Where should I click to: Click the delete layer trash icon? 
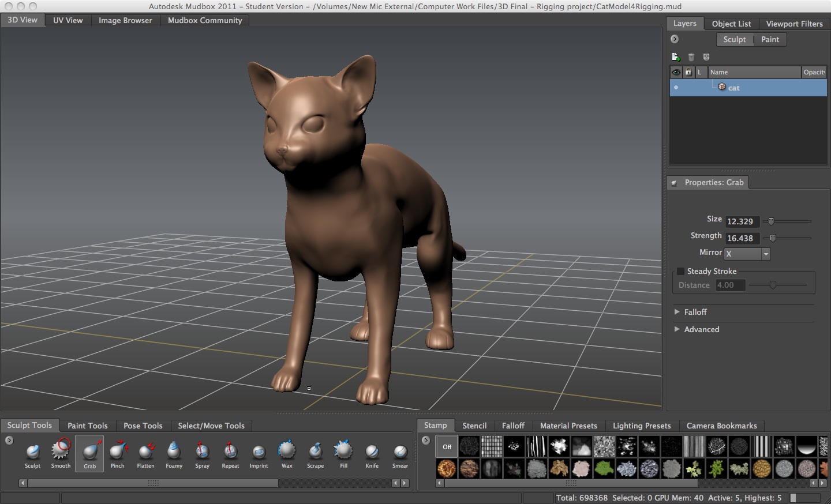point(691,57)
